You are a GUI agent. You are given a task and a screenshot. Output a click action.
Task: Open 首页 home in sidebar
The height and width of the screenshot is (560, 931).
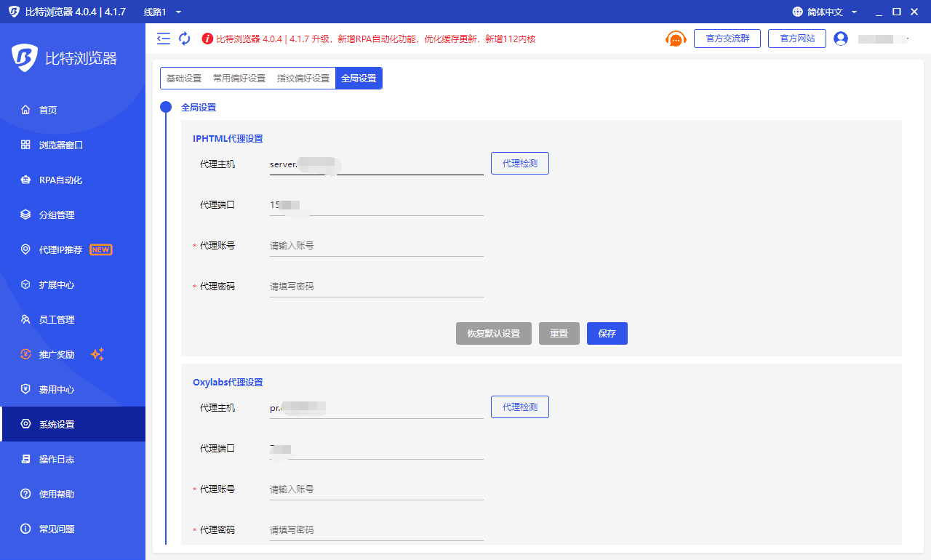tap(48, 110)
